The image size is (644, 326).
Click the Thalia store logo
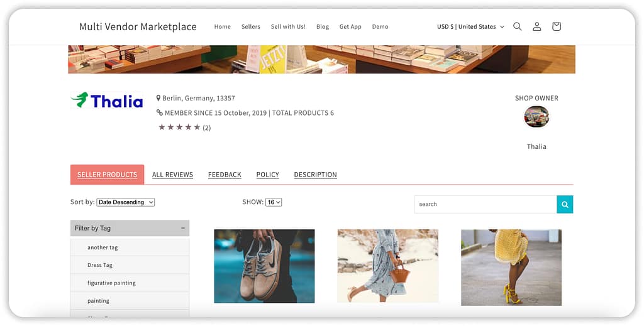point(108,101)
